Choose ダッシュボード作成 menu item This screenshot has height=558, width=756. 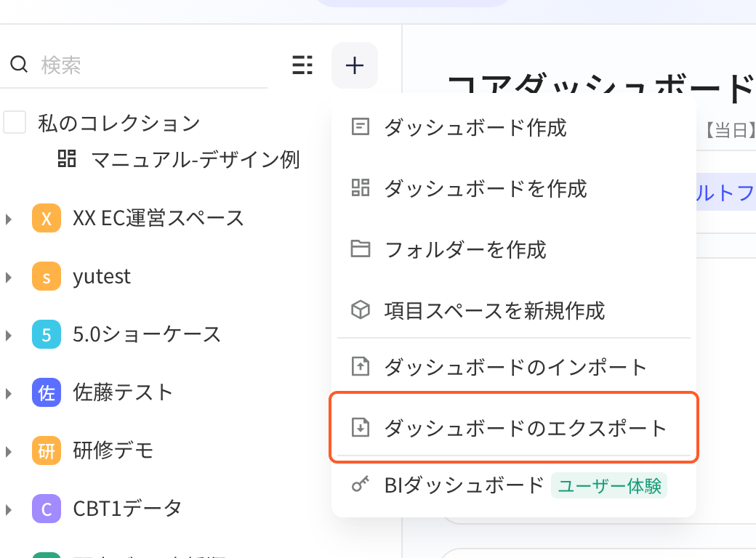514,127
